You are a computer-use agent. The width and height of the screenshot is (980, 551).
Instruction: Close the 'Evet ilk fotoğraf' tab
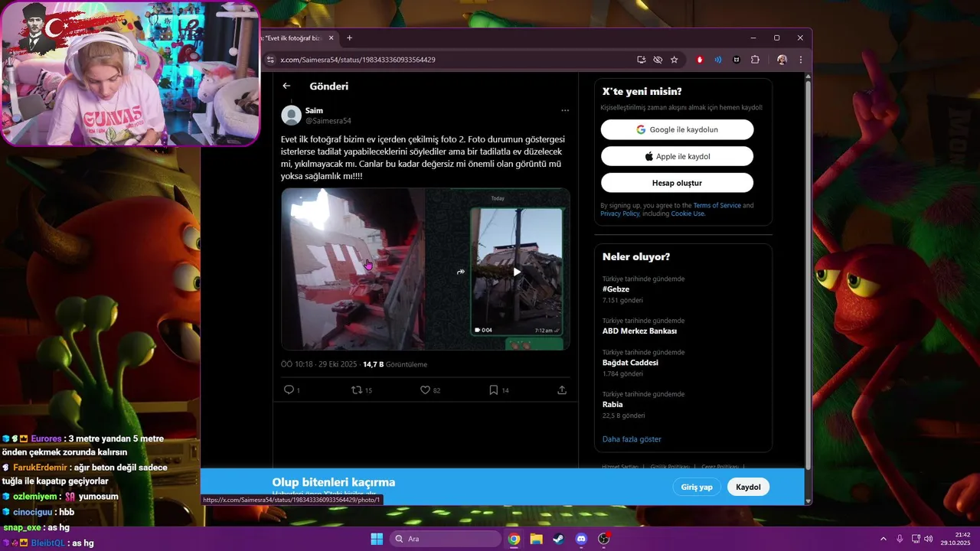(331, 38)
